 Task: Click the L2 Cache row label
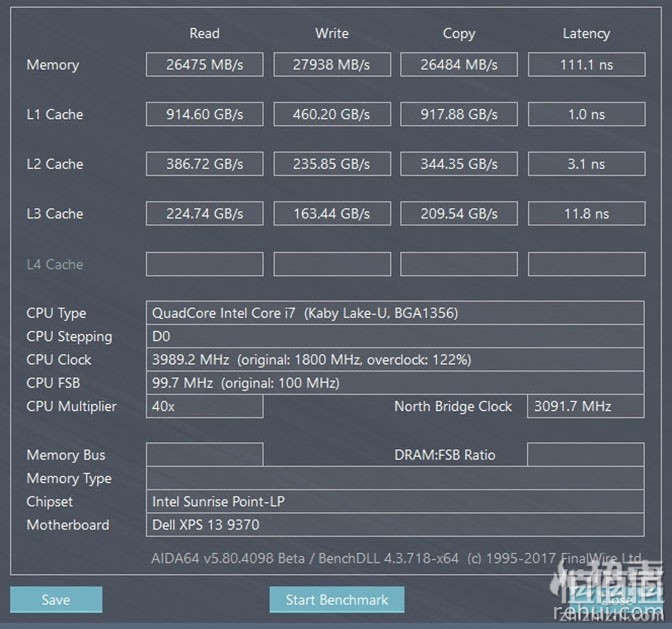[x=55, y=164]
